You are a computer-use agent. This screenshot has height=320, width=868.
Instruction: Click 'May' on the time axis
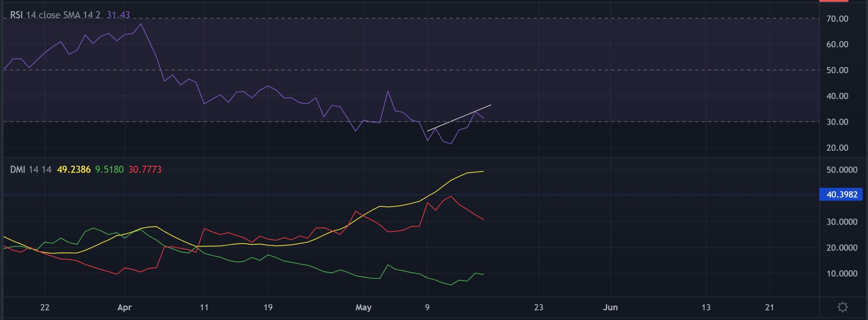click(x=364, y=307)
